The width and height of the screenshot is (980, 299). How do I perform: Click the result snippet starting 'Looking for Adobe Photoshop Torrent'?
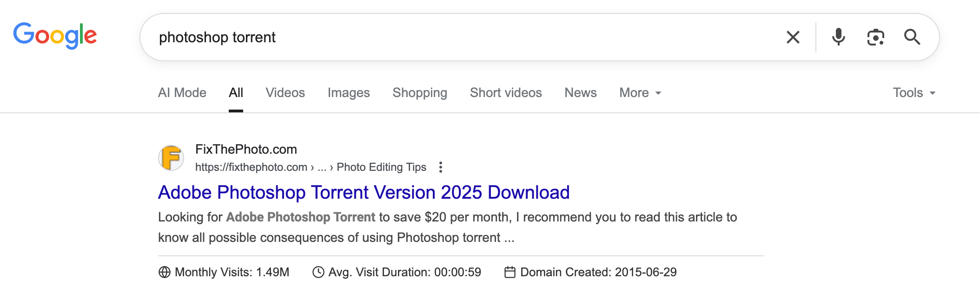click(448, 227)
